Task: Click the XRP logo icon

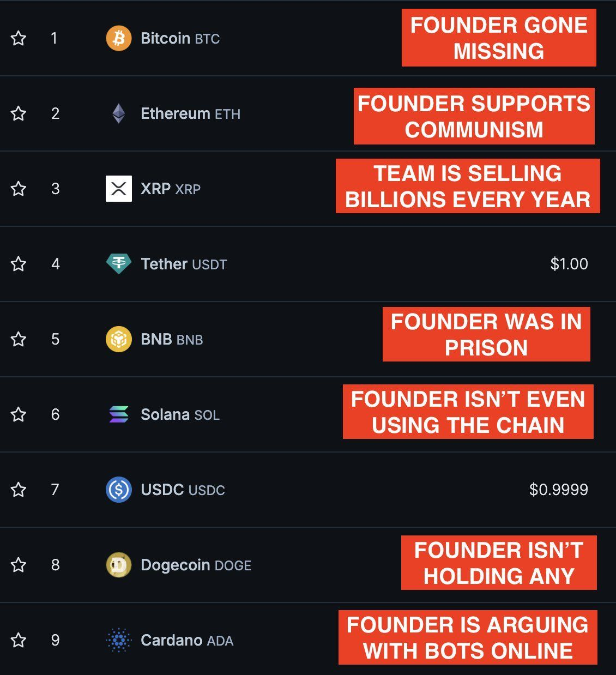Action: 119,189
